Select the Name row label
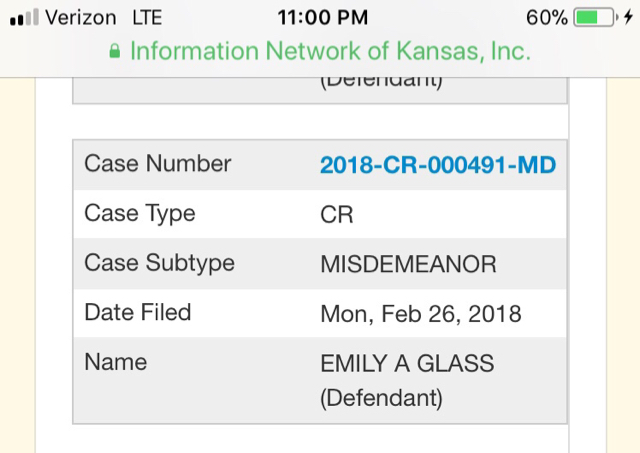The image size is (640, 453). click(116, 363)
